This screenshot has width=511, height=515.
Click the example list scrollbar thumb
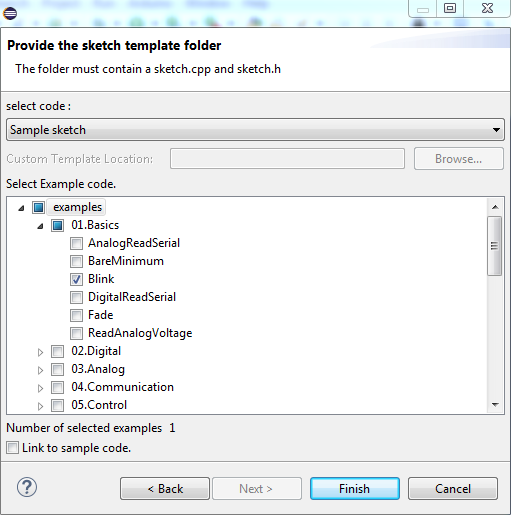495,246
